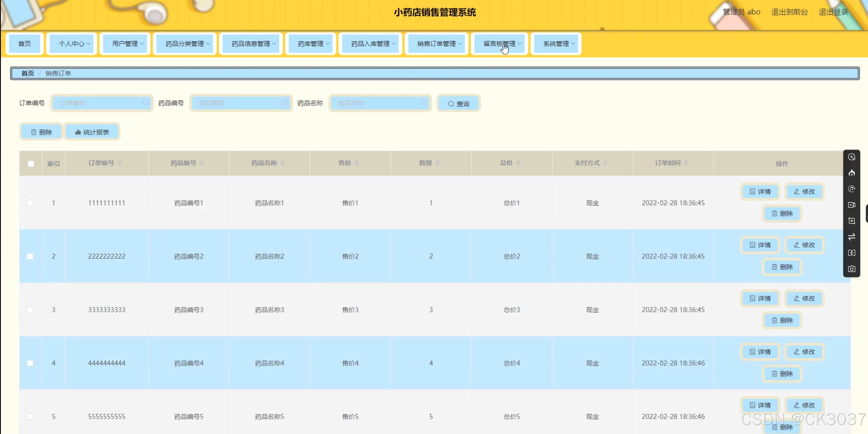Click the 退出登录 link

833,12
